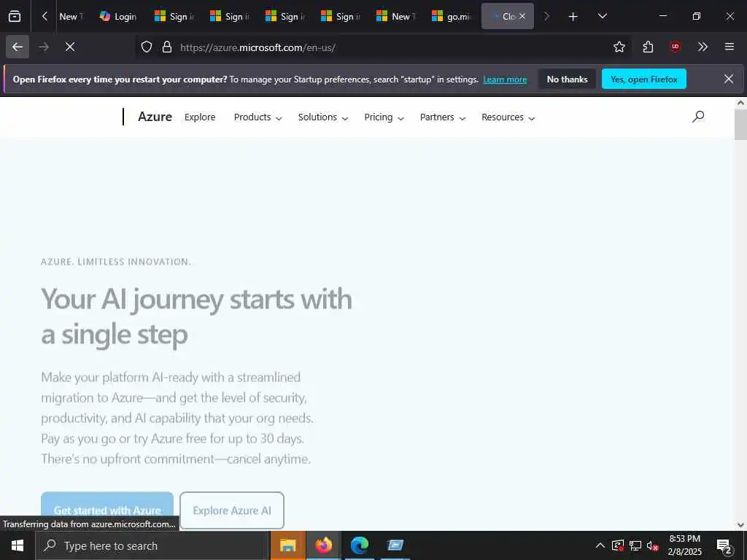This screenshot has height=560, width=747.
Task: Close the current Cloud tab
Action: coord(522,16)
